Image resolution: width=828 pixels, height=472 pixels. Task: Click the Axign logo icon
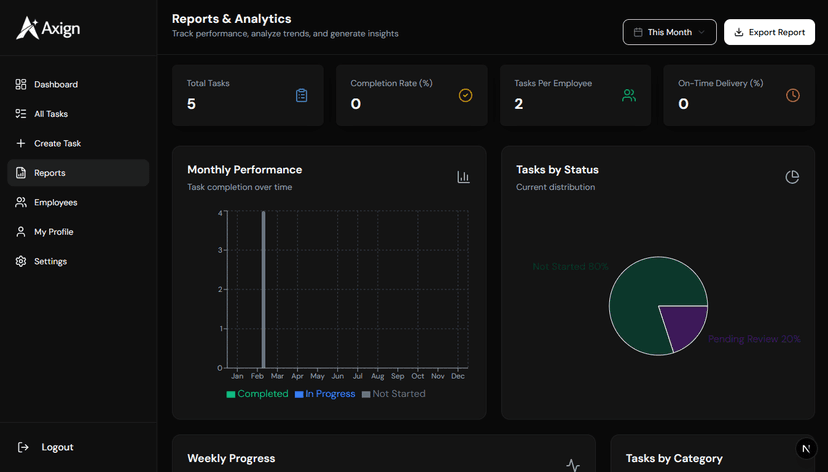click(x=28, y=28)
